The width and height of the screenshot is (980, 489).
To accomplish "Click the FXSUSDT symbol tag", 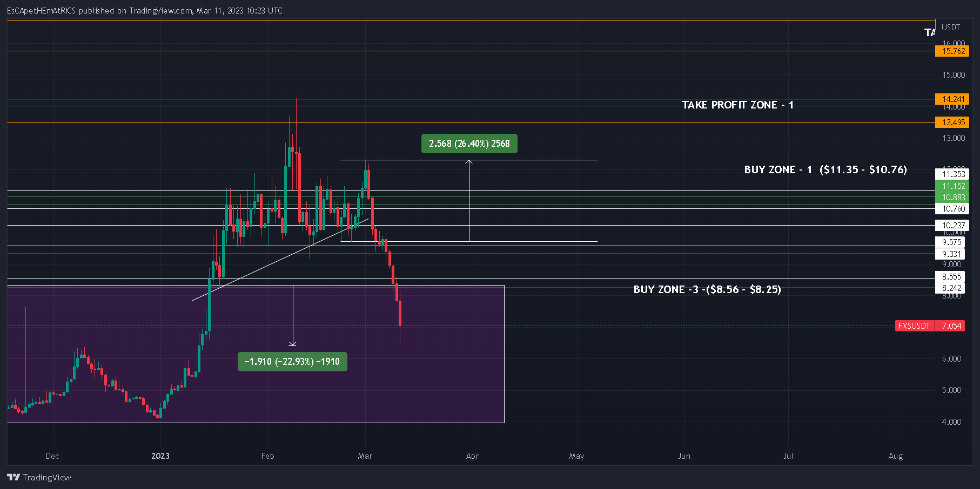I will pos(914,326).
